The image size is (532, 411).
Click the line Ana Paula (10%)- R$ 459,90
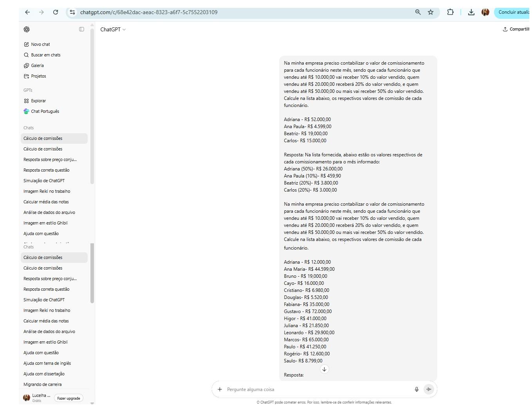312,176
